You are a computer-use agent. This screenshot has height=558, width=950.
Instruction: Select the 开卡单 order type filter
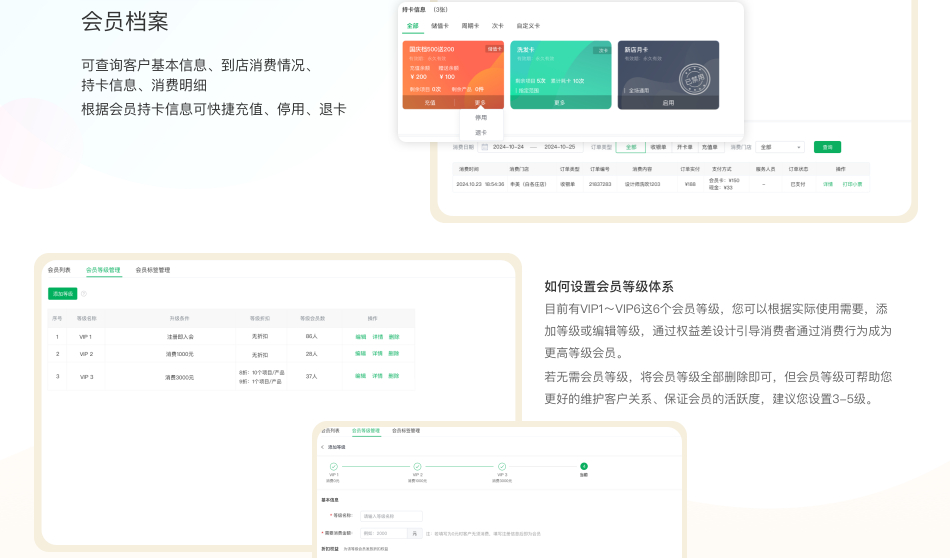[685, 147]
